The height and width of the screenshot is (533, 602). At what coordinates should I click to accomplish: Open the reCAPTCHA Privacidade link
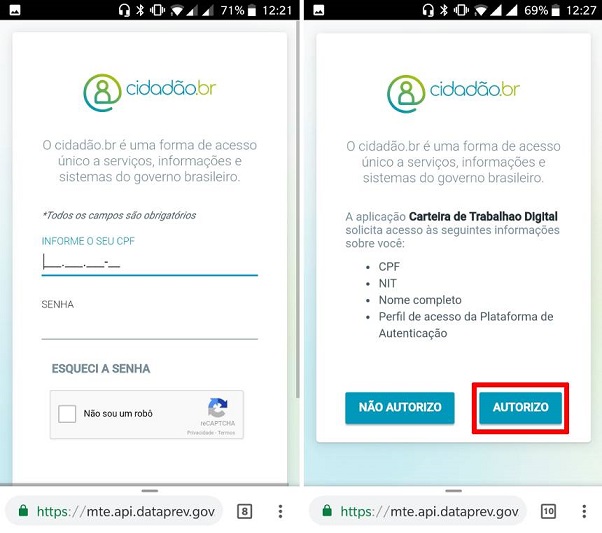coord(200,433)
